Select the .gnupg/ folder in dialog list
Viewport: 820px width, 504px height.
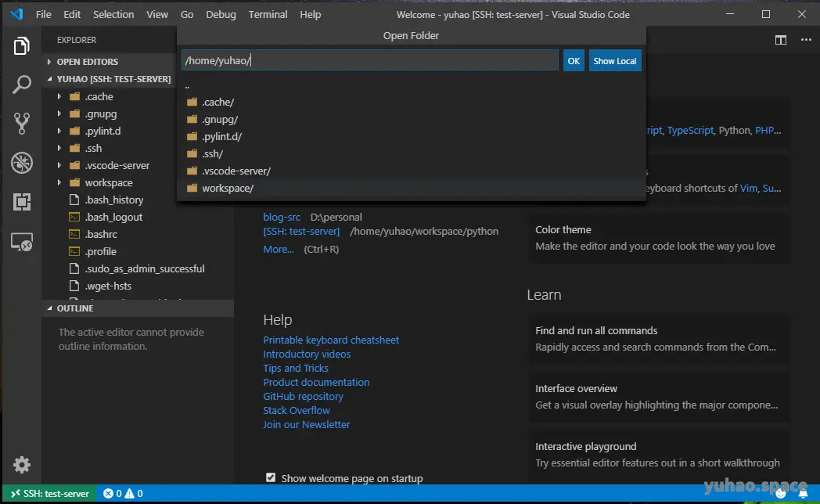pos(411,119)
